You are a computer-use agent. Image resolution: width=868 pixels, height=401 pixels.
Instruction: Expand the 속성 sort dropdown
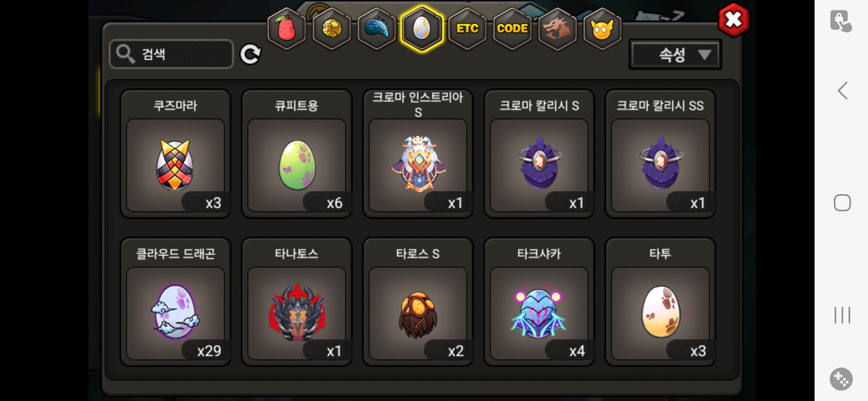[675, 55]
